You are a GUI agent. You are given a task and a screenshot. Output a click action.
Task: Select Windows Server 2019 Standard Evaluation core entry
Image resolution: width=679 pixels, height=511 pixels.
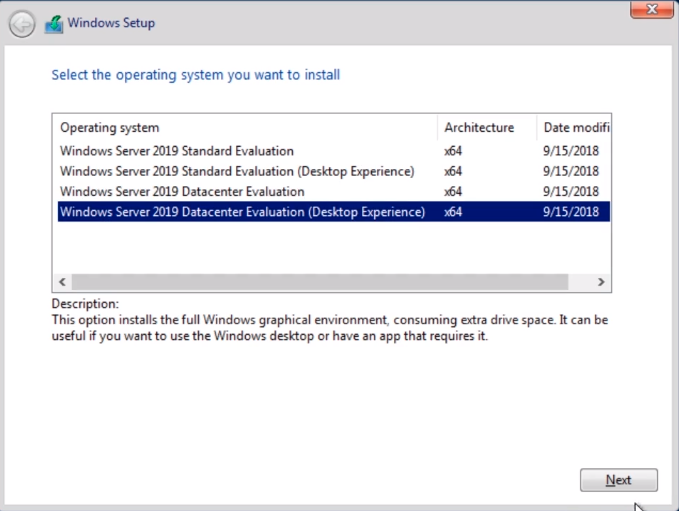tap(333, 151)
